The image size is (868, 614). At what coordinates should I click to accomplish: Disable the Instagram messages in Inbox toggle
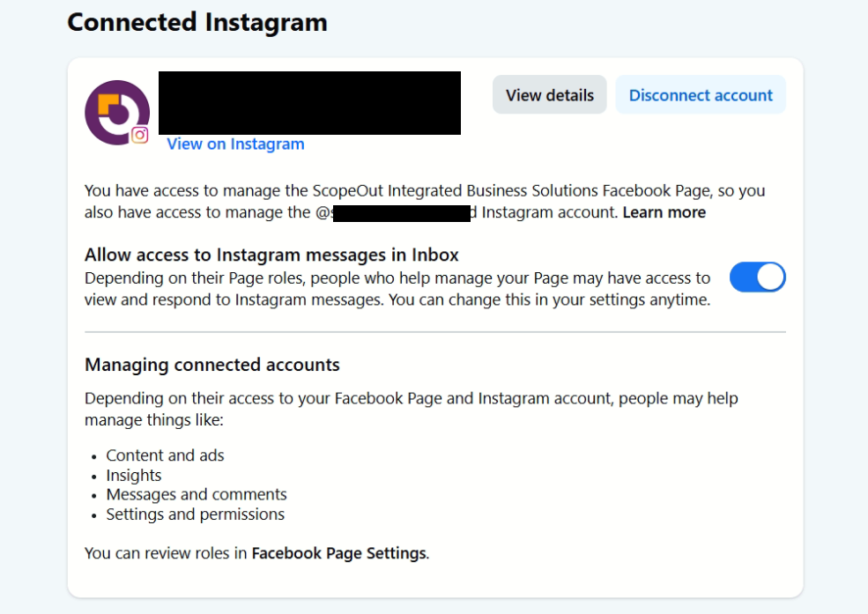point(757,277)
